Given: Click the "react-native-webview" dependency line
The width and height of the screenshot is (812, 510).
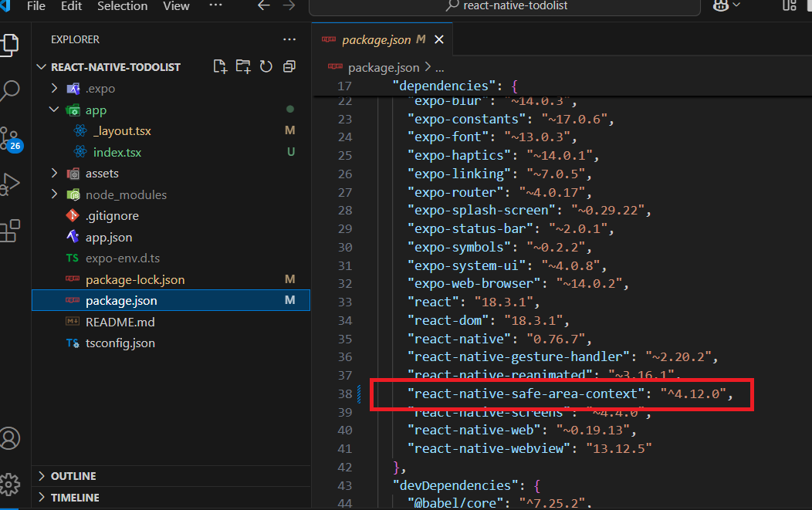Looking at the screenshot, I should coord(529,448).
